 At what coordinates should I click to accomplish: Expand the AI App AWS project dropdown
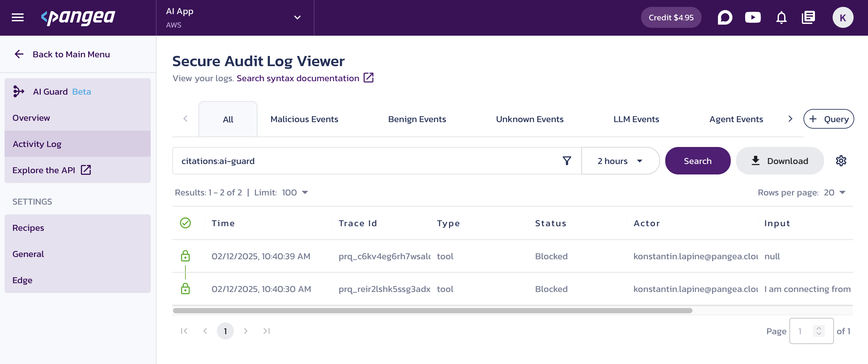pyautogui.click(x=235, y=18)
